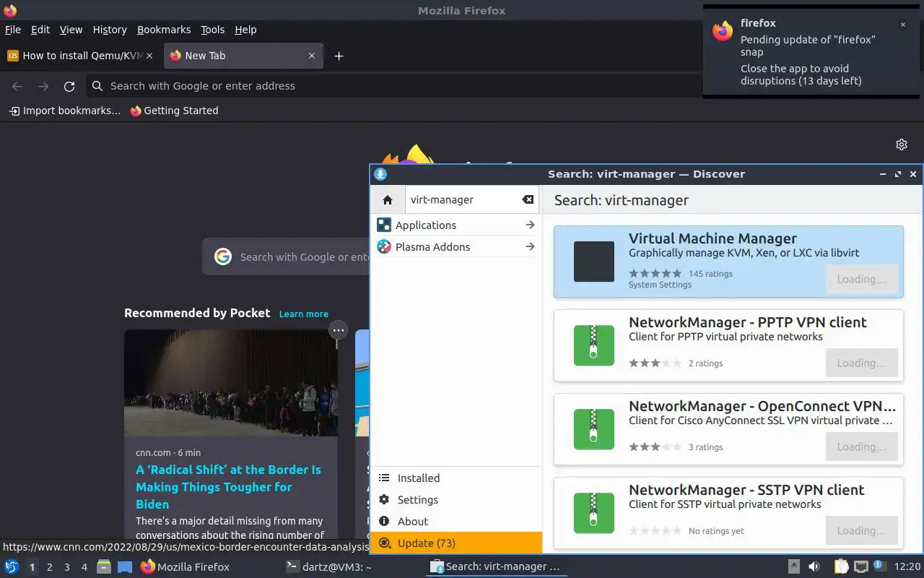The height and width of the screenshot is (578, 924).
Task: Clear the virt-manager search text
Action: 528,200
